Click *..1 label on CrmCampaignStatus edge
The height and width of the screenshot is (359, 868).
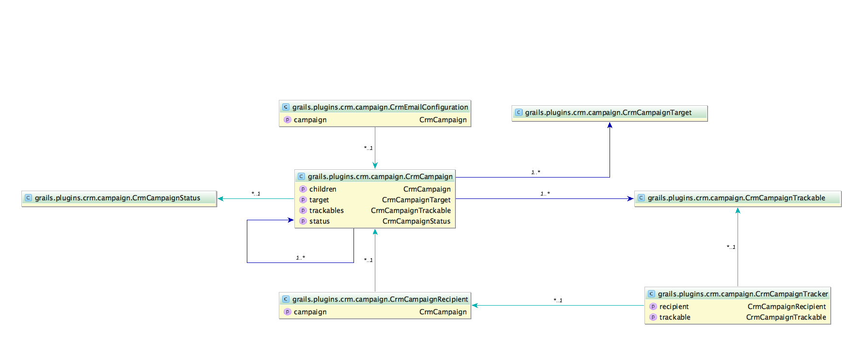tap(256, 194)
